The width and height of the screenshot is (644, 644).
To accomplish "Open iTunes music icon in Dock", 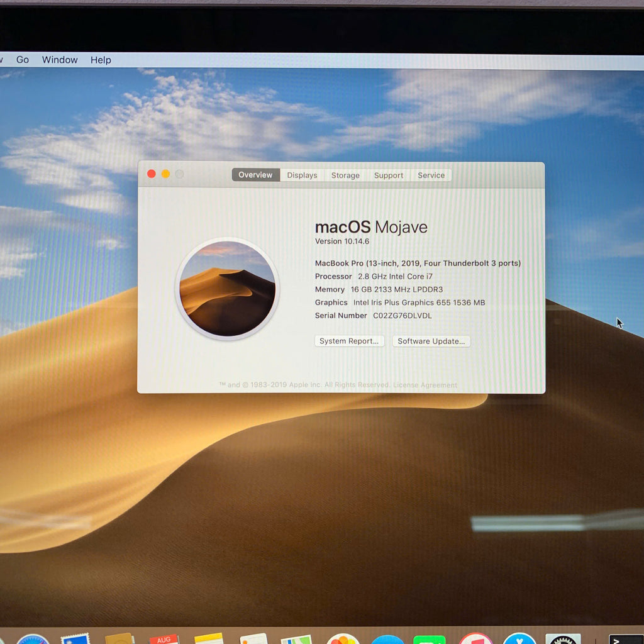I will pyautogui.click(x=475, y=639).
